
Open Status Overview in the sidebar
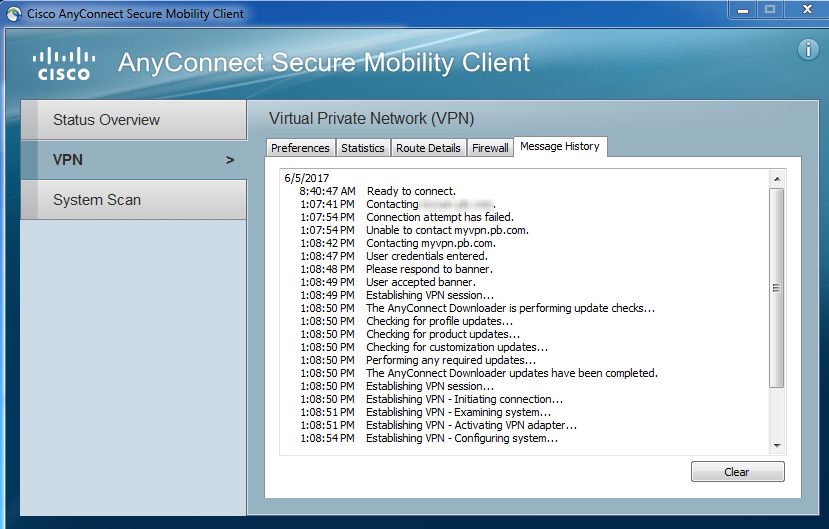point(134,120)
